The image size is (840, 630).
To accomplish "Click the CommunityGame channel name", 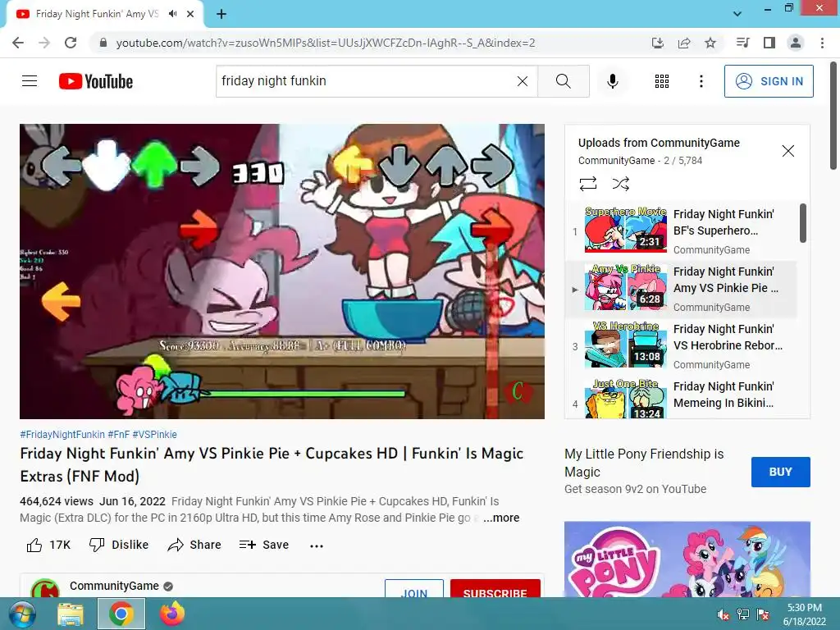I will coord(114,586).
